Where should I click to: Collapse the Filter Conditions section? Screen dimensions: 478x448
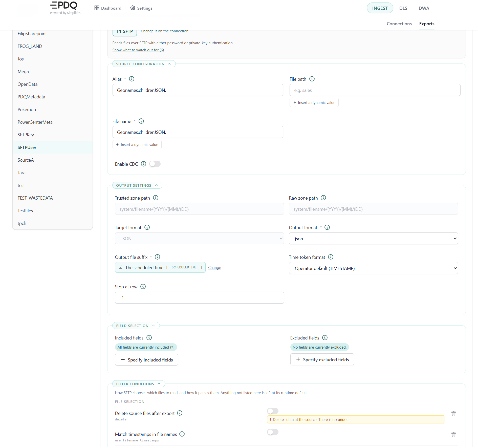(139, 384)
